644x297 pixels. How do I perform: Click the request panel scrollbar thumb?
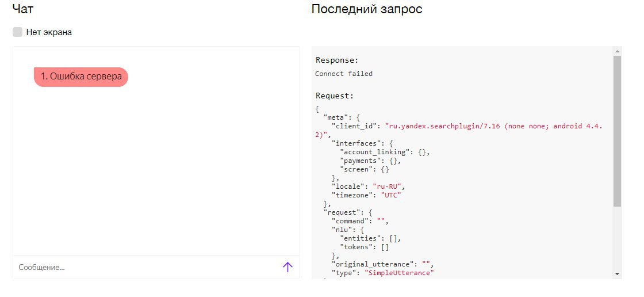[618, 131]
